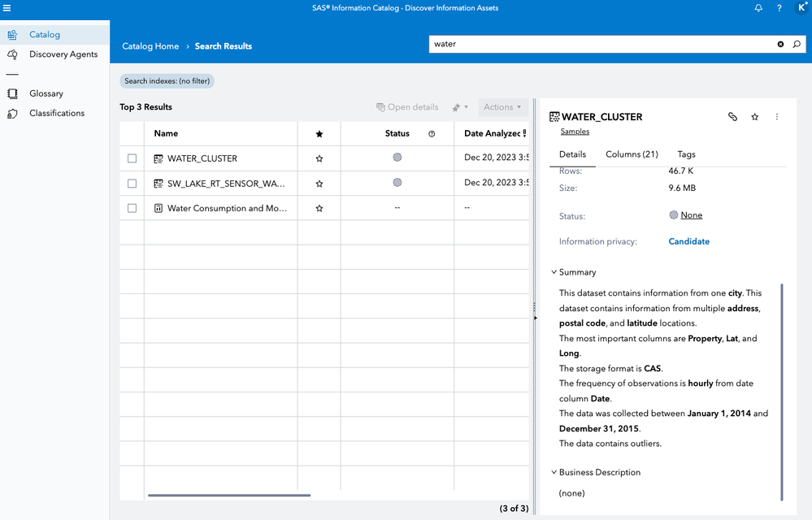The image size is (812, 520).
Task: Collapse details pane with splitter arrow
Action: coord(535,318)
